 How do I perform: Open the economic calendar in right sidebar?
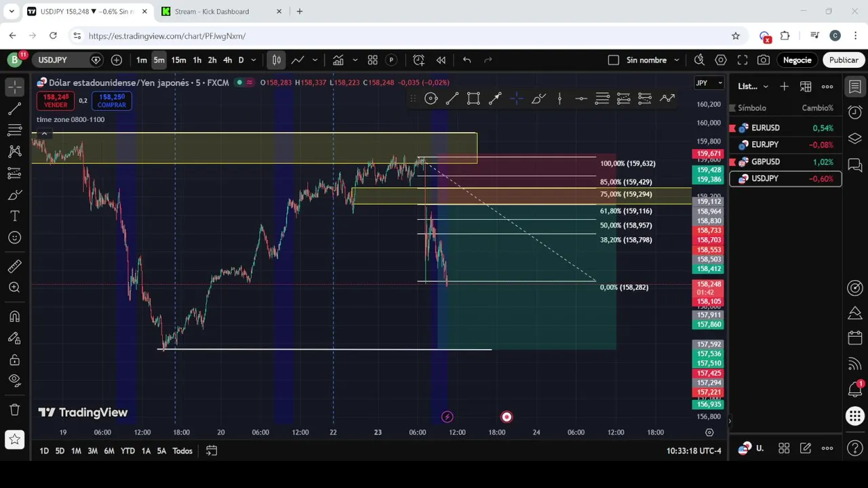click(x=855, y=338)
